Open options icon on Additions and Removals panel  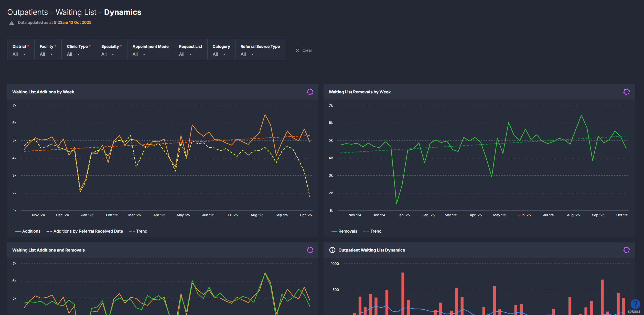click(x=310, y=250)
